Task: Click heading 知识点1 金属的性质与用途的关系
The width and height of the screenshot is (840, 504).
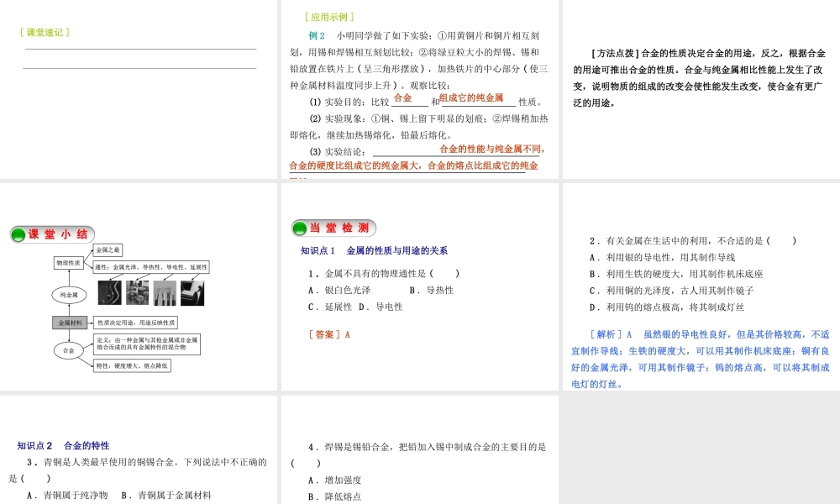Action: tap(374, 250)
